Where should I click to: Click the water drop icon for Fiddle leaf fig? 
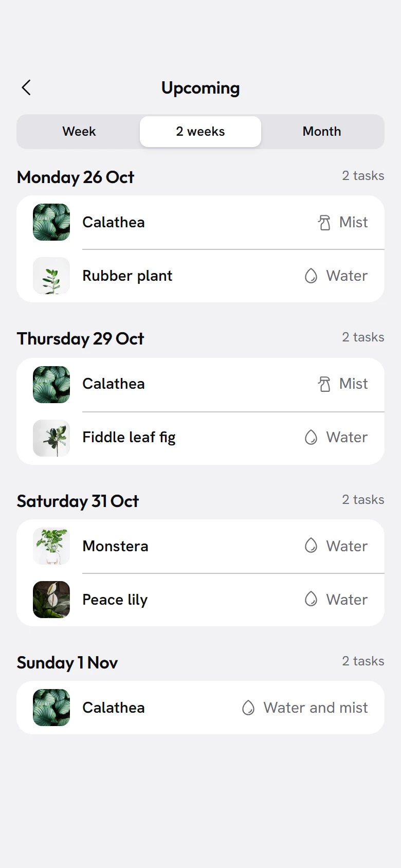(311, 437)
